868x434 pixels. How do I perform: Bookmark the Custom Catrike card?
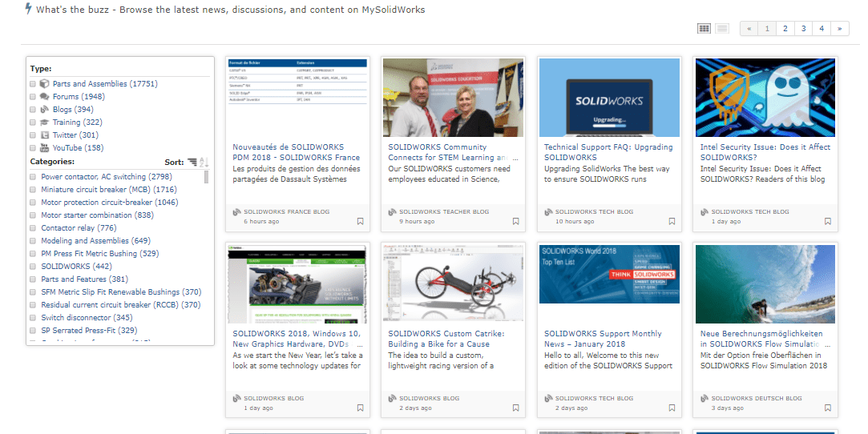pos(516,408)
